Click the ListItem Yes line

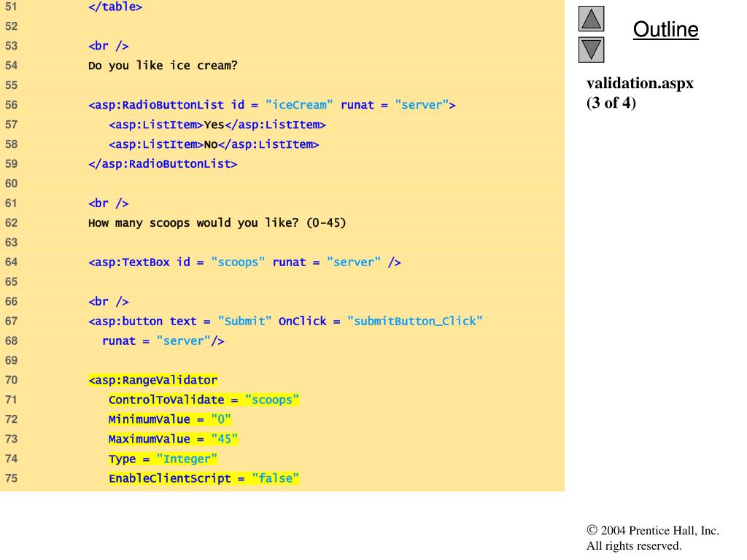click(217, 125)
